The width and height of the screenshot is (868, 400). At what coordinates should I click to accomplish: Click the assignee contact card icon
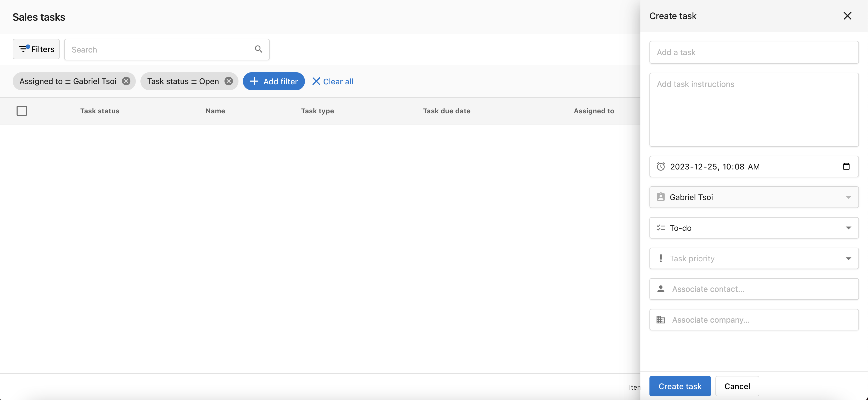point(661,197)
